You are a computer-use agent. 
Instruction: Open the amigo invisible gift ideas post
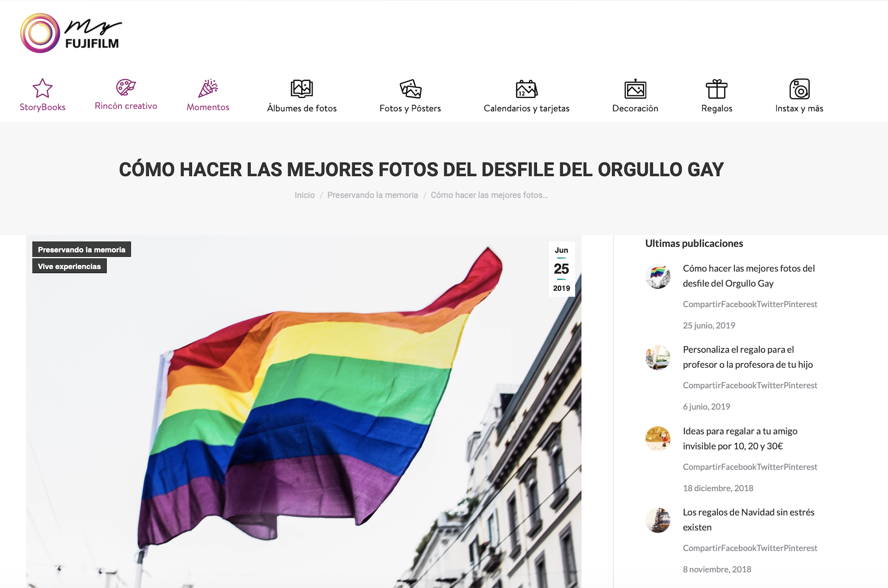point(740,438)
